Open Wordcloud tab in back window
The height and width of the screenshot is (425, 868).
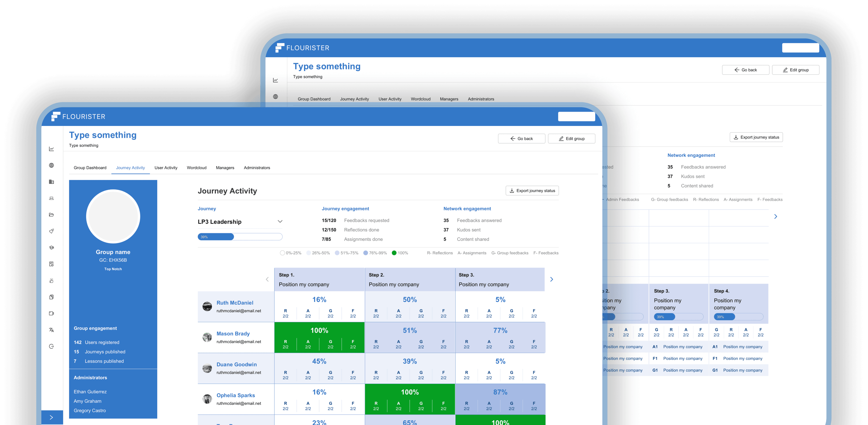(421, 99)
